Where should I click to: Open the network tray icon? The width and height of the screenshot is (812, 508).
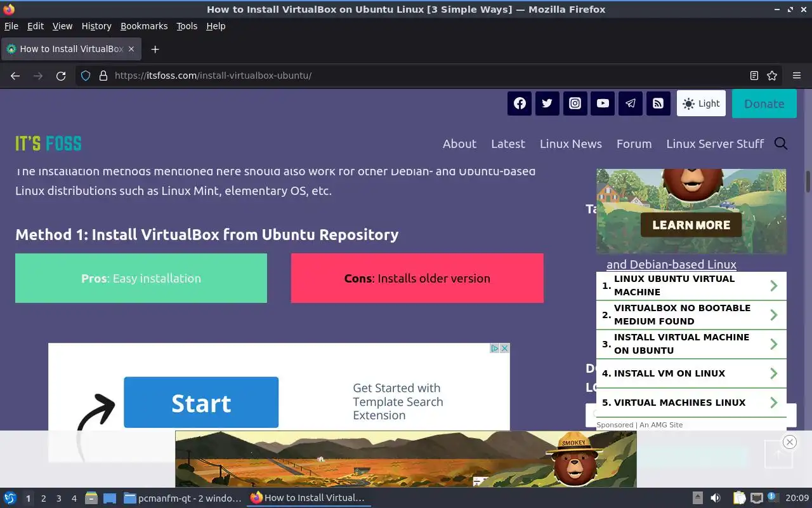pyautogui.click(x=756, y=498)
